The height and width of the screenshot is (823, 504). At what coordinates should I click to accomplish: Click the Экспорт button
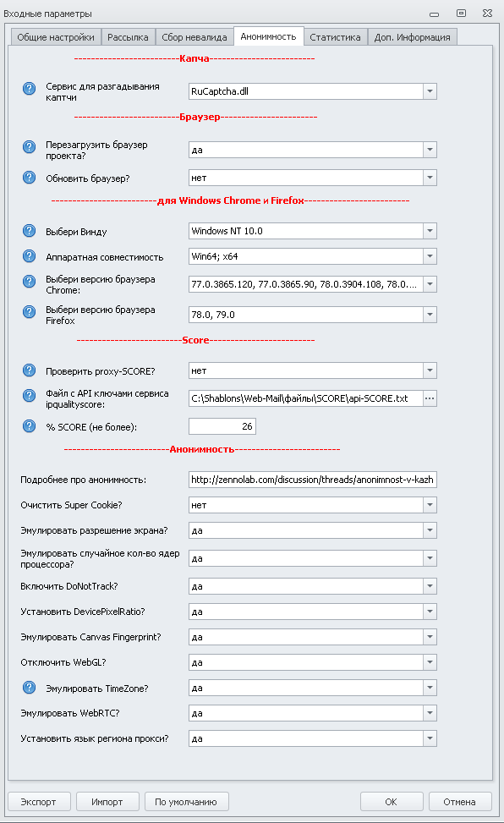pyautogui.click(x=39, y=802)
